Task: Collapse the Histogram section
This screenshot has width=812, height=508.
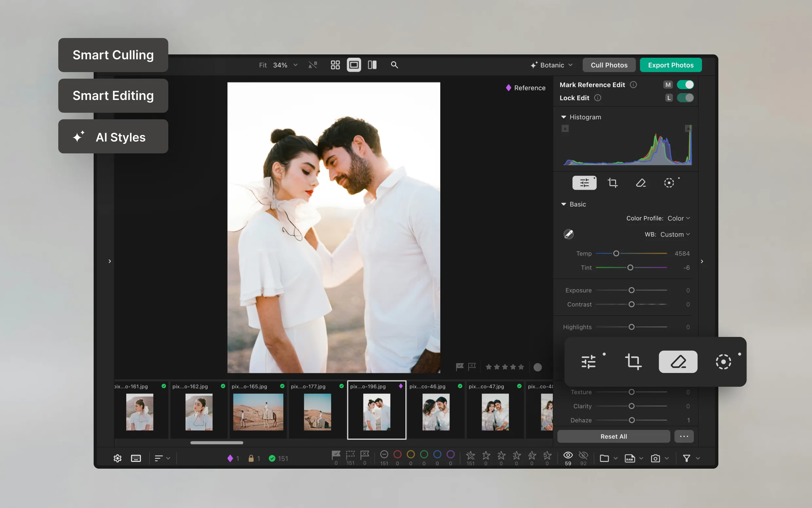Action: tap(564, 117)
